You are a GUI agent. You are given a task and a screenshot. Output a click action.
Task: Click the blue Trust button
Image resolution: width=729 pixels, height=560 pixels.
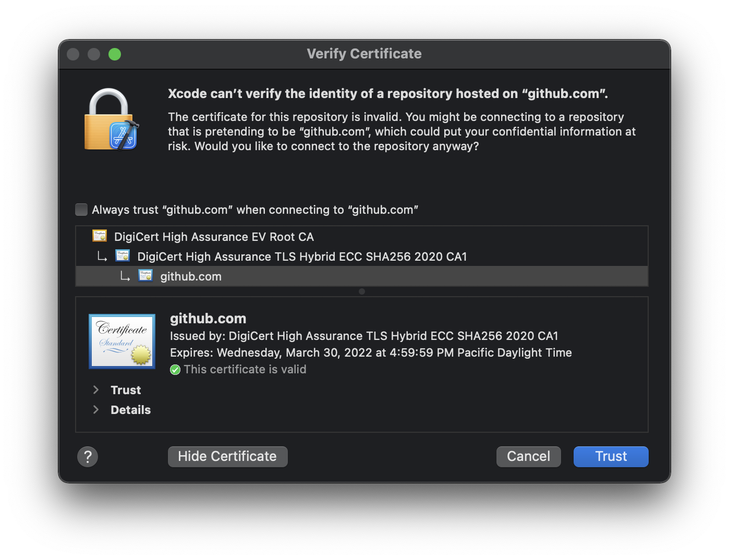pos(611,456)
